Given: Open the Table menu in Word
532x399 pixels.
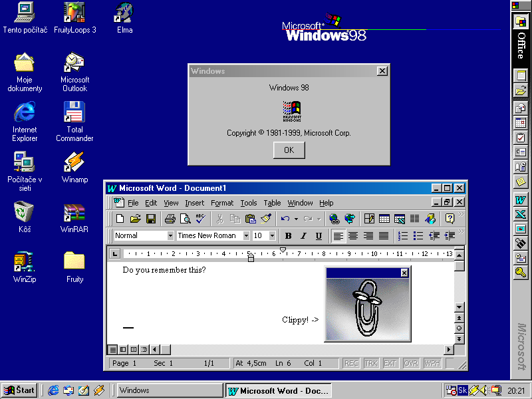Looking at the screenshot, I should click(x=272, y=203).
